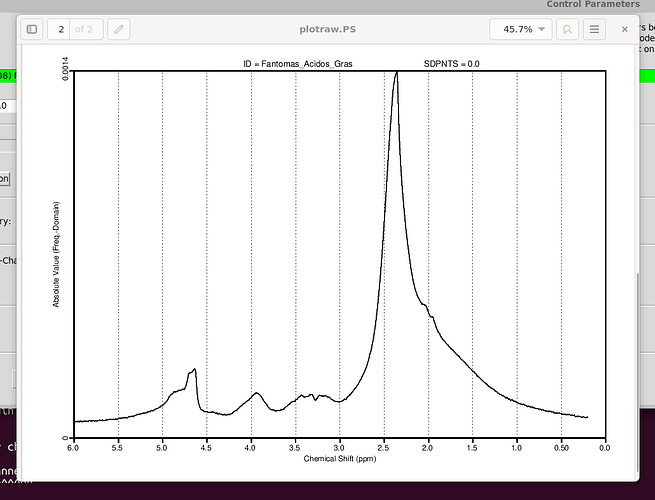Click the SDPNTS = 0.0 text

(x=451, y=64)
